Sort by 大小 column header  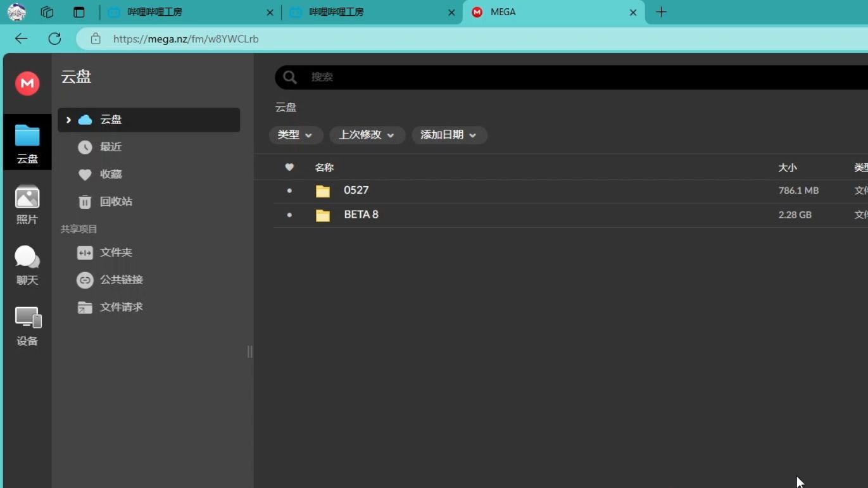click(x=788, y=168)
